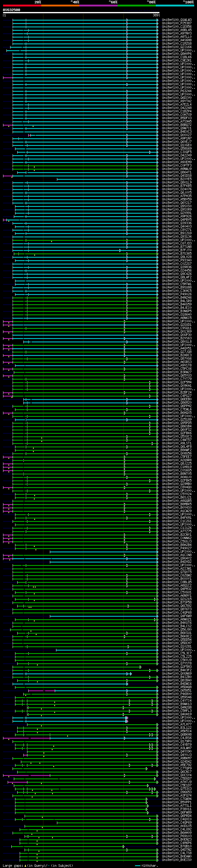Select the UniRef100_B8BQ72 label

click(177, 125)
